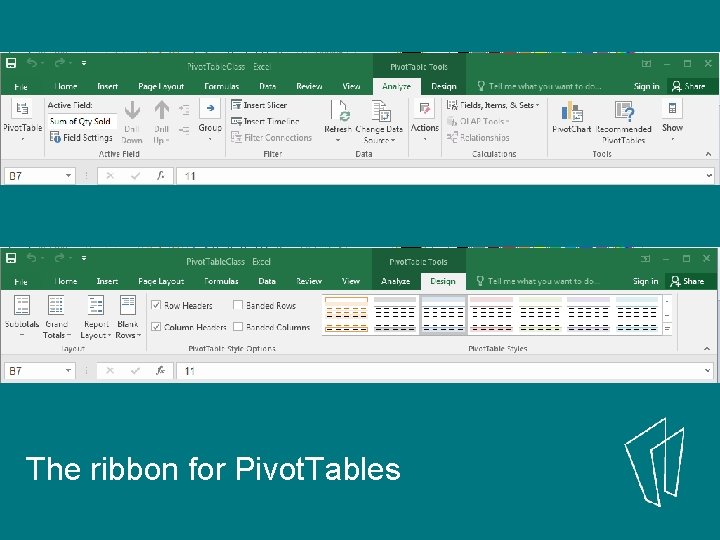The width and height of the screenshot is (720, 540).
Task: Click Share button in upper window
Action: (688, 86)
